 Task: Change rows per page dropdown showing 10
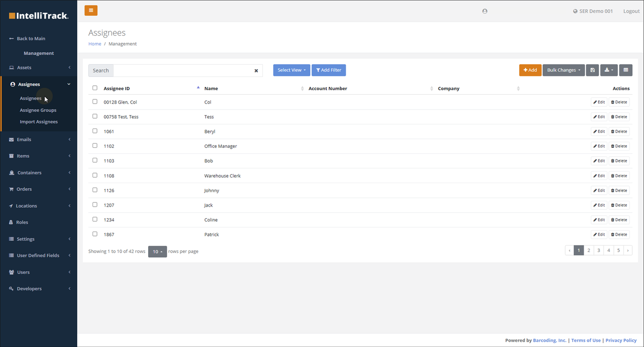tap(157, 252)
